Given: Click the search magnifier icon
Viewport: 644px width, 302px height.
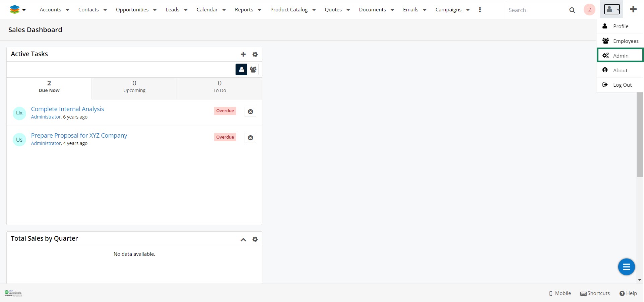Looking at the screenshot, I should click(572, 10).
